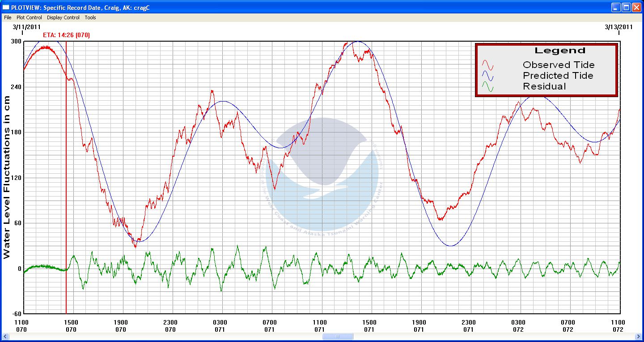Click the 1500 070 time axis label
Viewport: 644px width, 342px height.
[71, 326]
